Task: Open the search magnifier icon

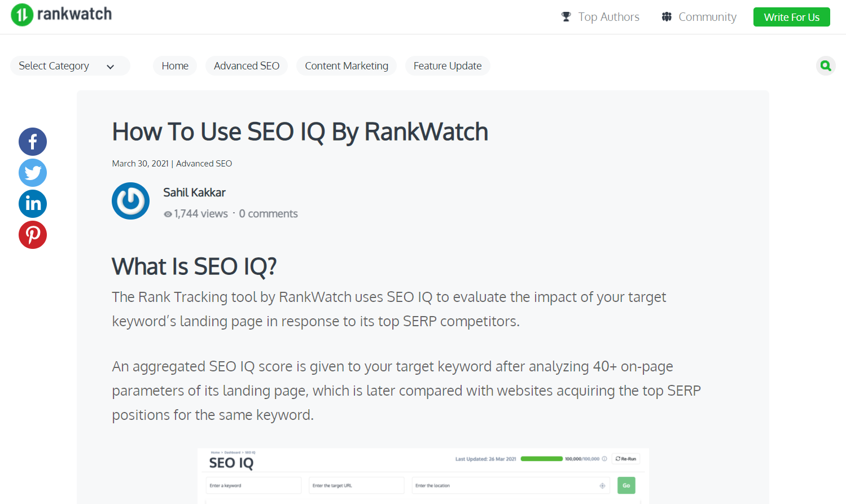Action: [826, 66]
